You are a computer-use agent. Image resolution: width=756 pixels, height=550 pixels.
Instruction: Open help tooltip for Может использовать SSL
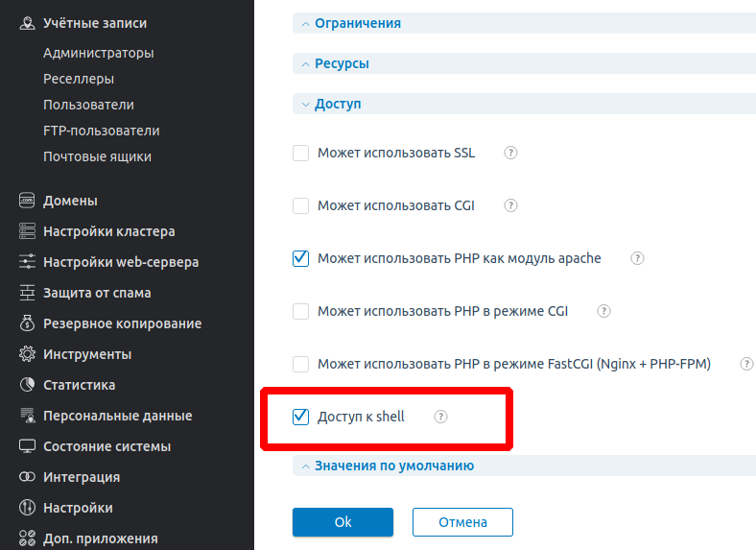(x=511, y=153)
